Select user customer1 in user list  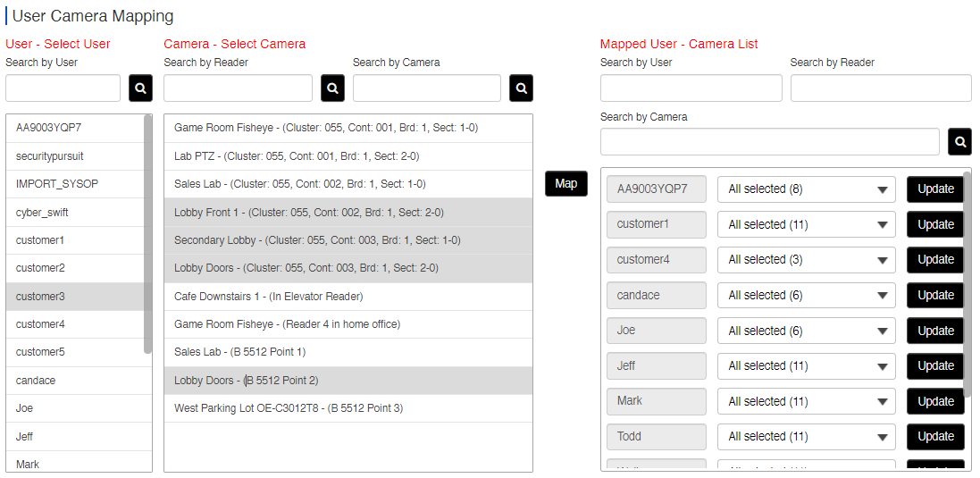pyautogui.click(x=75, y=240)
